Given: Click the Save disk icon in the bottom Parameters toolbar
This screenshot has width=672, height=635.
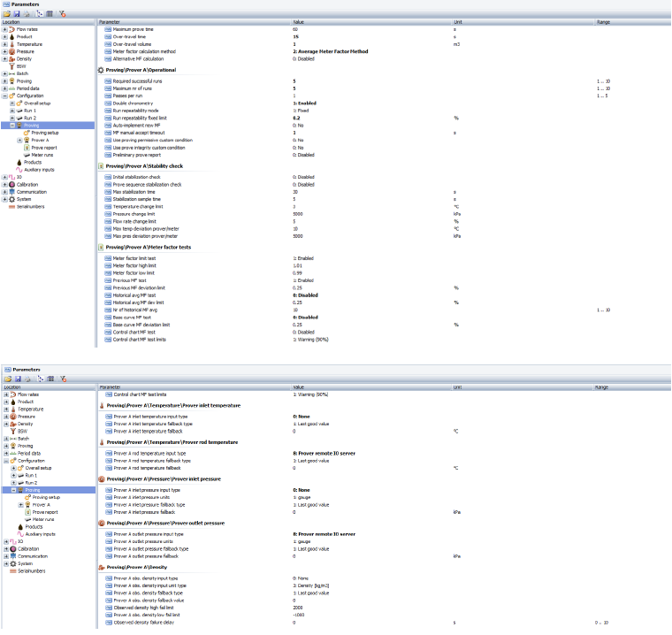Looking at the screenshot, I should (x=18, y=379).
